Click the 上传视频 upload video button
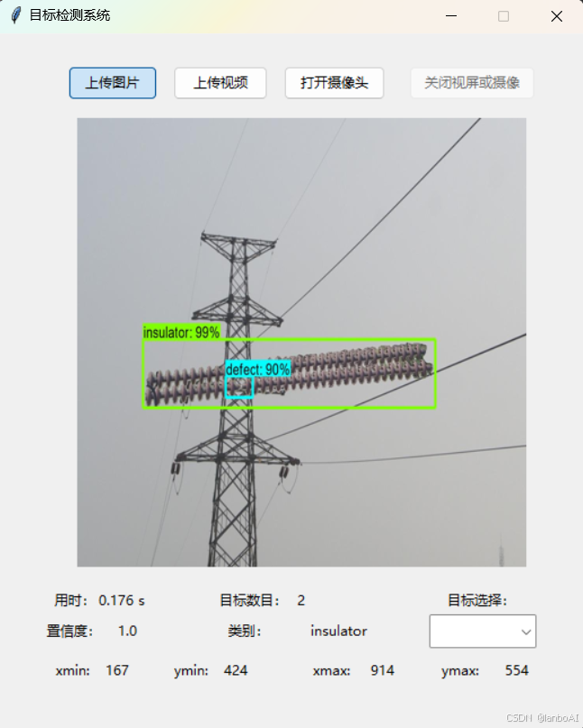The width and height of the screenshot is (583, 728). pos(220,83)
